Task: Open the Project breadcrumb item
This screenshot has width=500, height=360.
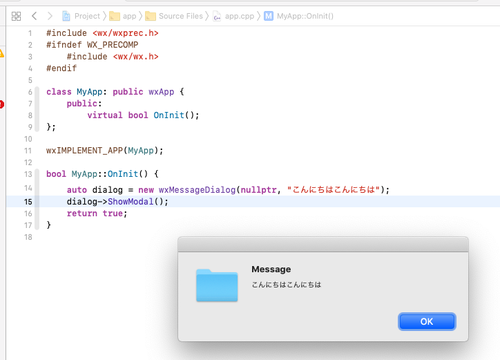Action: 87,16
